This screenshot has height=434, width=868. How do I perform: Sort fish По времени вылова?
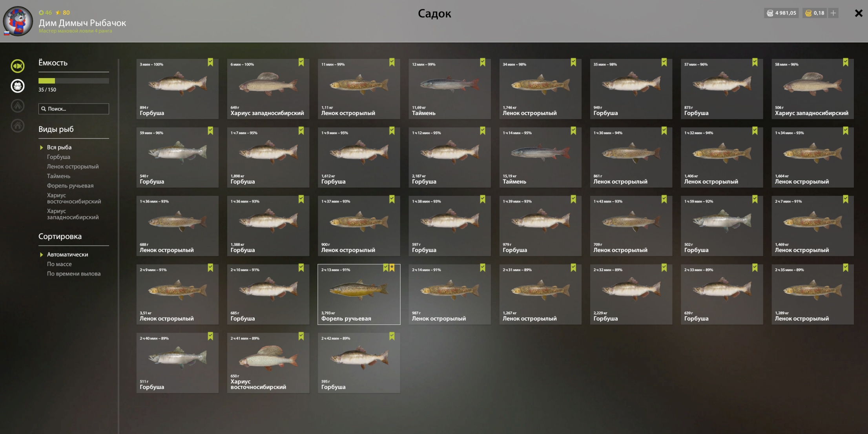coord(74,274)
